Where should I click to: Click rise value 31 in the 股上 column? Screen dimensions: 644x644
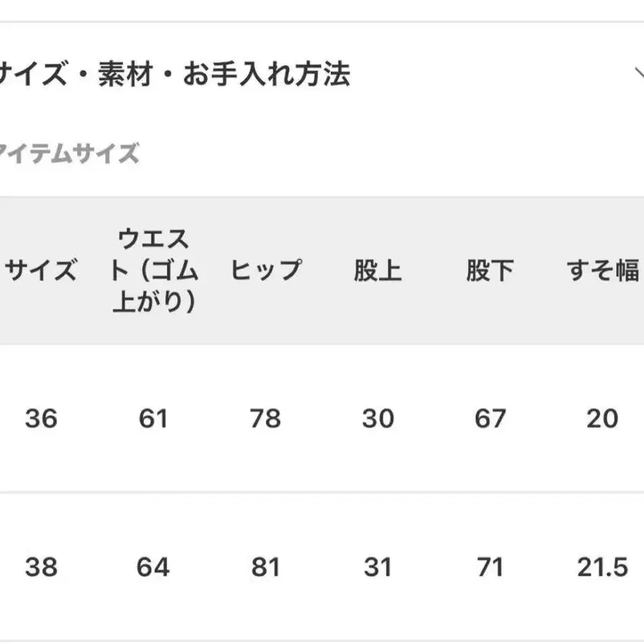[378, 567]
